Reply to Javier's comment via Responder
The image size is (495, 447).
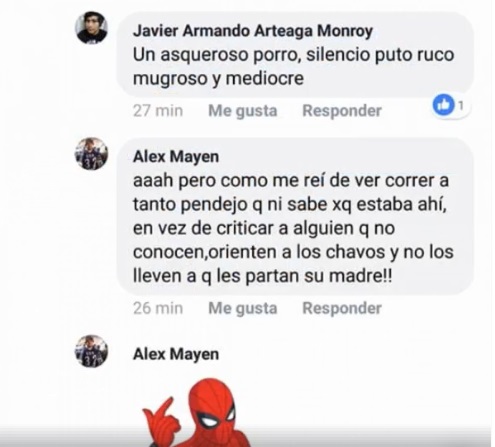click(342, 111)
